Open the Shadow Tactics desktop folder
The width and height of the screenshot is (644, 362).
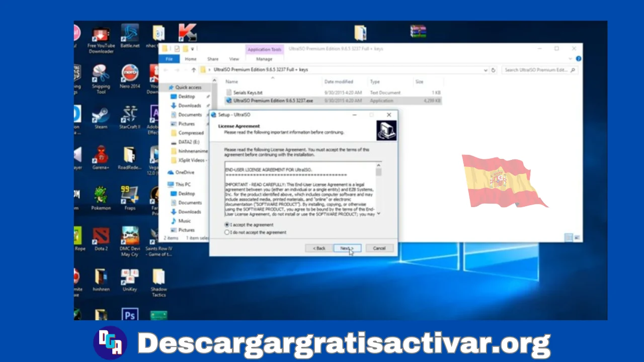coord(158,283)
